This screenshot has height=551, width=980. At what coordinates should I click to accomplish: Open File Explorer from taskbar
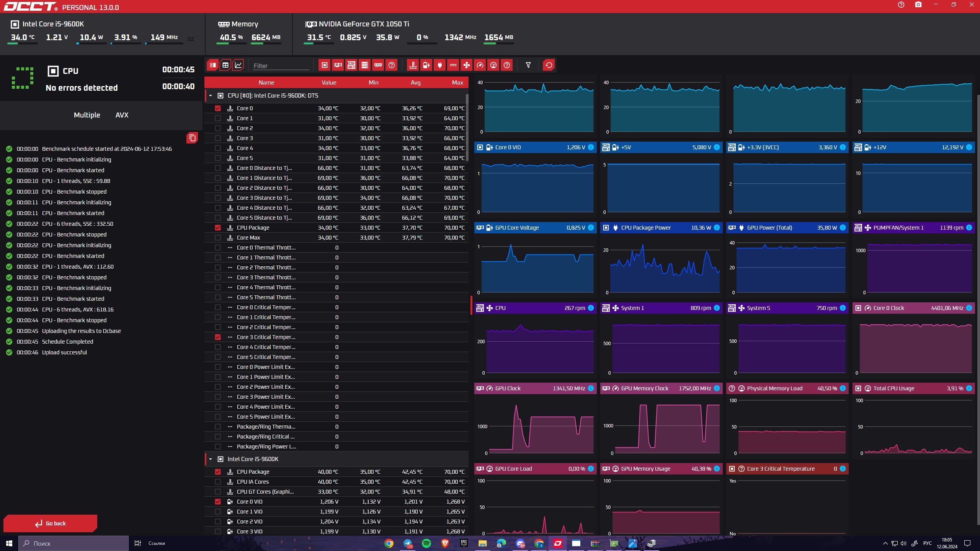point(482,543)
